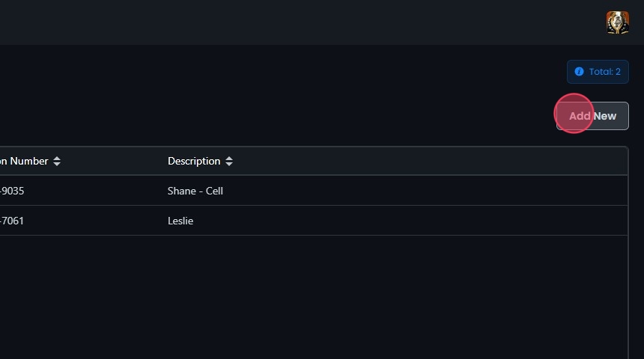Image resolution: width=644 pixels, height=359 pixels.
Task: Sort table by the Description header label
Action: [x=194, y=161]
